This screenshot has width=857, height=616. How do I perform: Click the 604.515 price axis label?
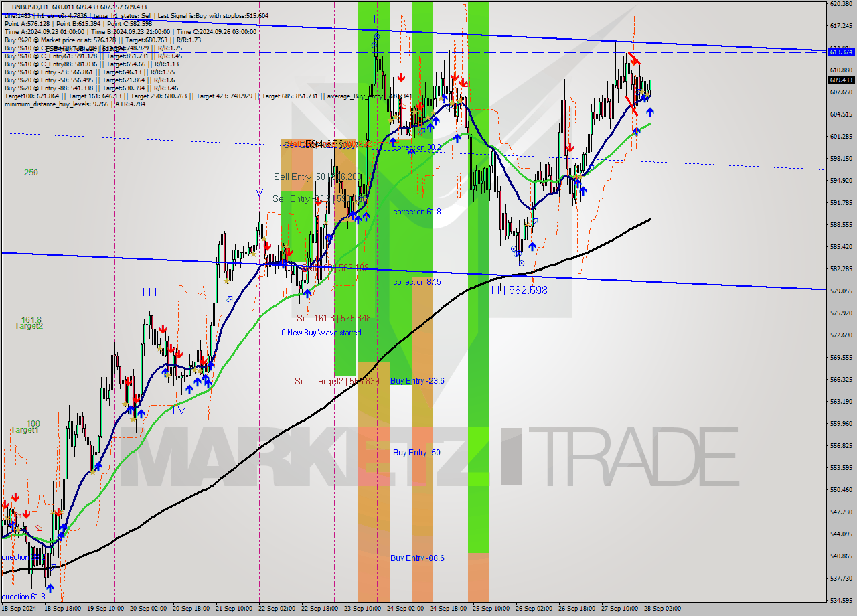841,114
